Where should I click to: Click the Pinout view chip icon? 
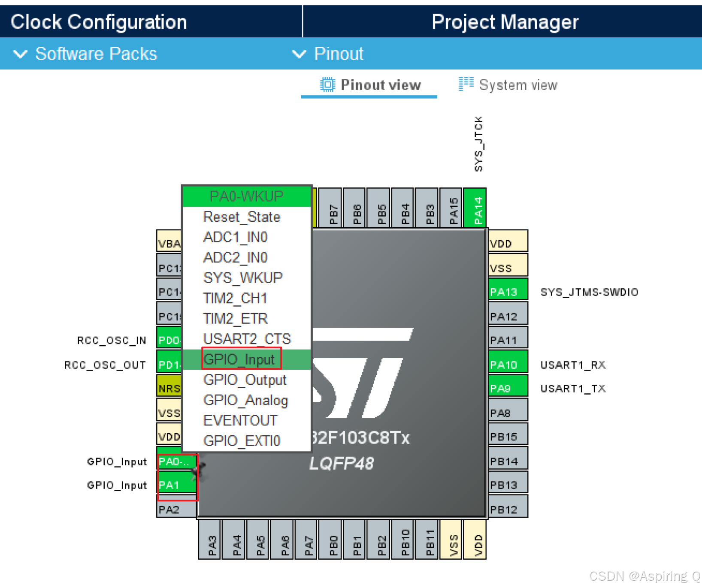[327, 84]
